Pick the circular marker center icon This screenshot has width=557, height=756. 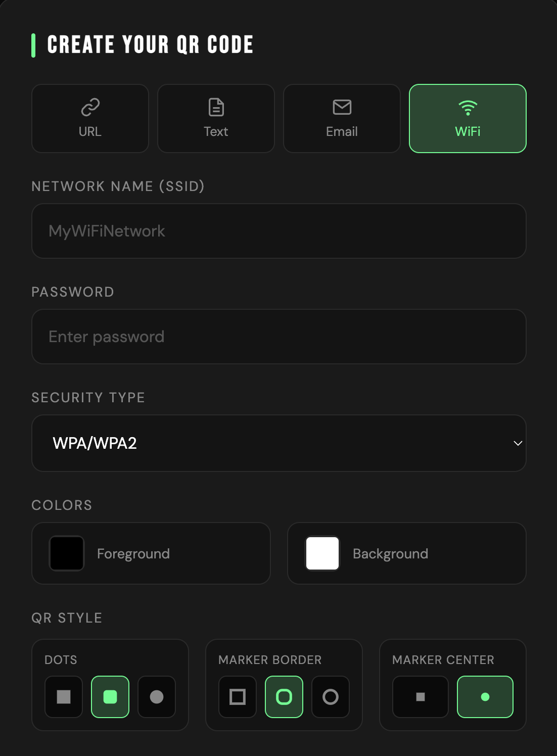pyautogui.click(x=485, y=697)
